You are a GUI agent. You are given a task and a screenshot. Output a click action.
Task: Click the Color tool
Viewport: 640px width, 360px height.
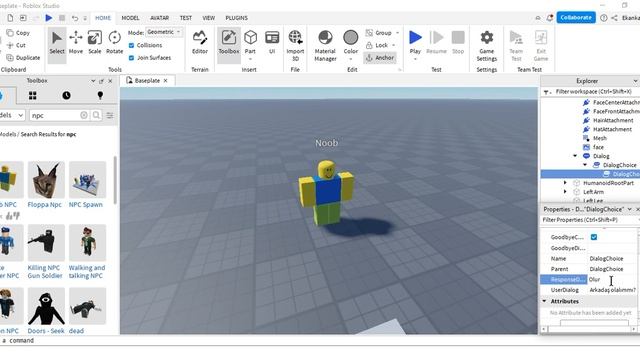pos(351,43)
